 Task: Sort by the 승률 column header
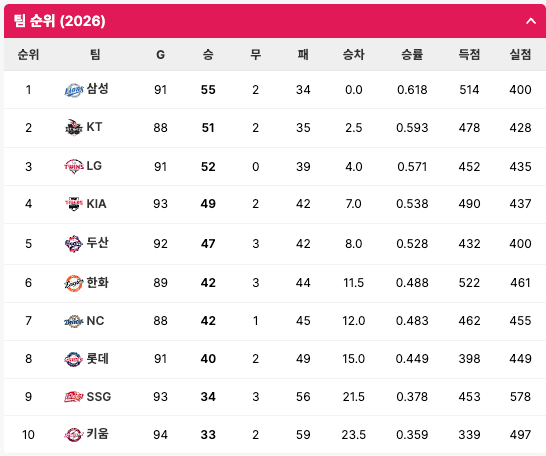(412, 55)
